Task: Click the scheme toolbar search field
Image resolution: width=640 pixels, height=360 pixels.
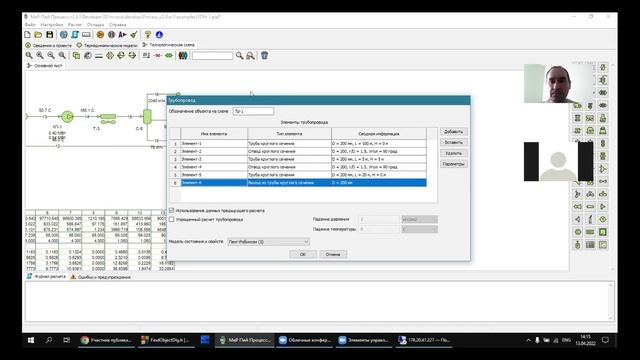Action: coord(212,56)
